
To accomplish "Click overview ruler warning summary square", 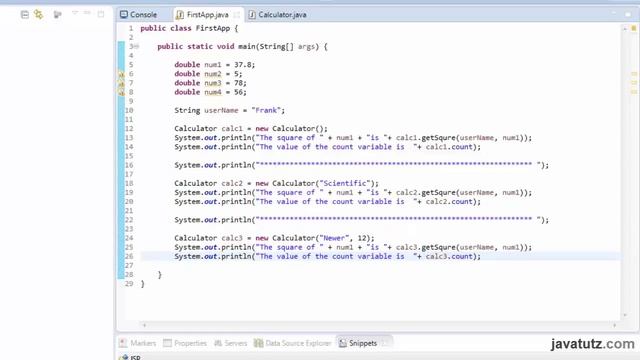I will 634,28.
